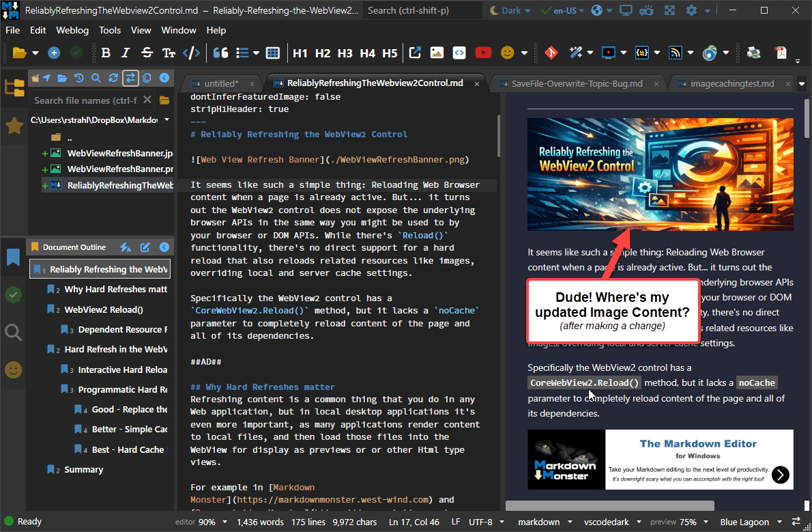Viewport: 812px width, 532px height.
Task: Open the File menu
Action: tap(12, 30)
